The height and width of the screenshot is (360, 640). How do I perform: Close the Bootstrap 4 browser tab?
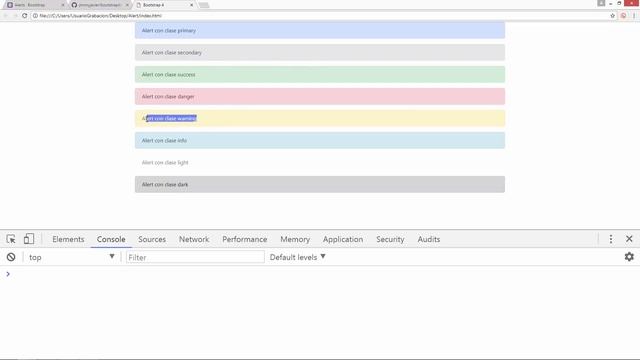click(192, 5)
